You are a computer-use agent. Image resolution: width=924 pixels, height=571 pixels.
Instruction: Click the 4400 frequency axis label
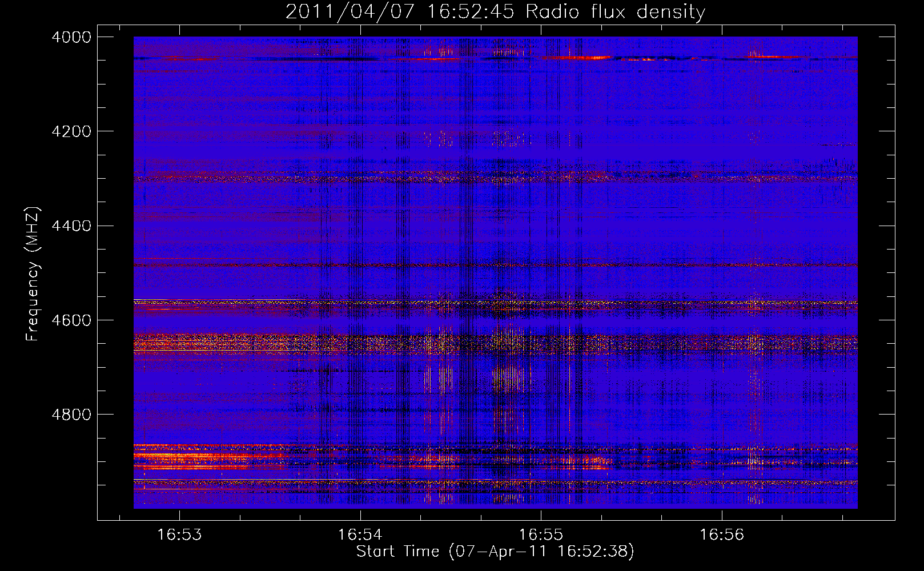pyautogui.click(x=71, y=226)
